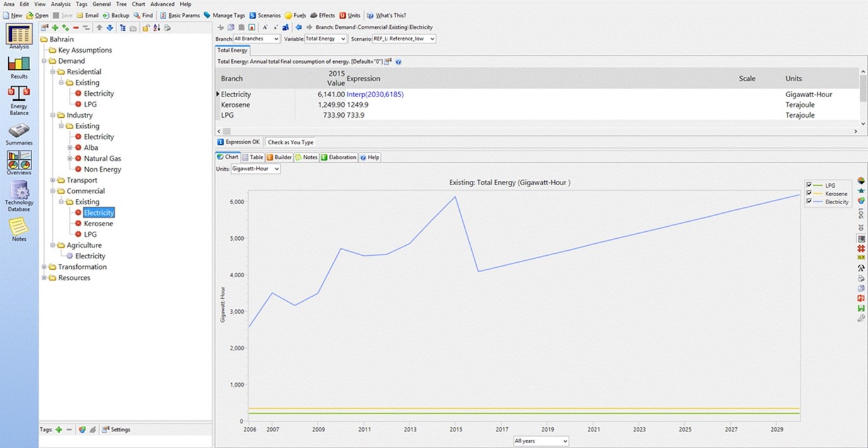Click the Fuels toolbar button
868x448 pixels.
point(295,15)
